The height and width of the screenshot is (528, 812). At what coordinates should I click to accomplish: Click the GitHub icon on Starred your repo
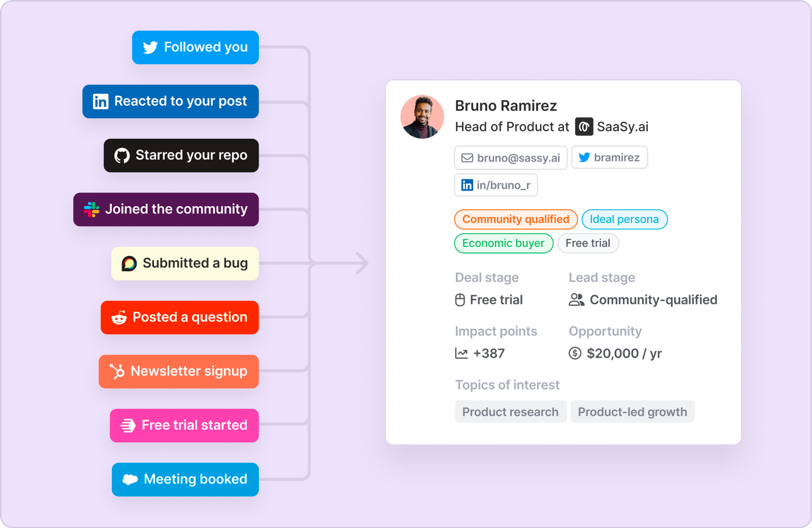(x=122, y=156)
